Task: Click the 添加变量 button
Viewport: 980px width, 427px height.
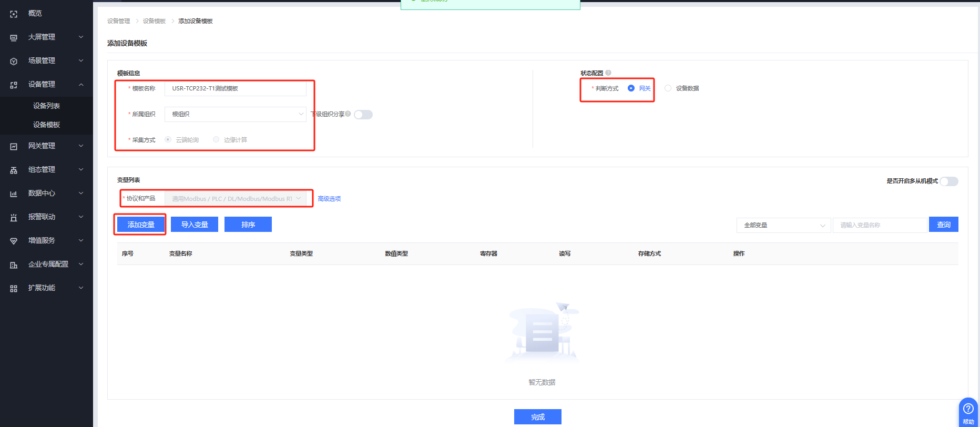Action: tap(141, 225)
